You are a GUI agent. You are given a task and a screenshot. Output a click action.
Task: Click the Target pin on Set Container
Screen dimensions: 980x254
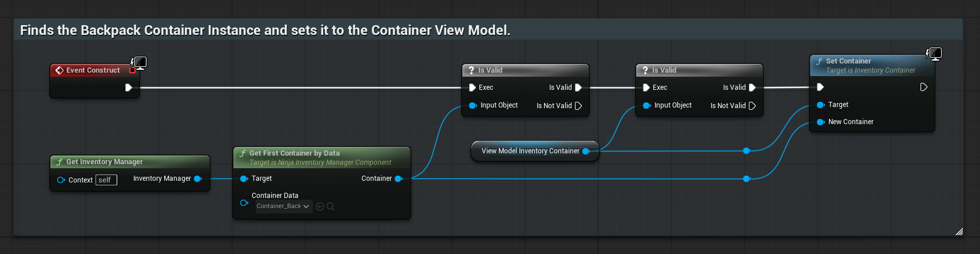820,105
